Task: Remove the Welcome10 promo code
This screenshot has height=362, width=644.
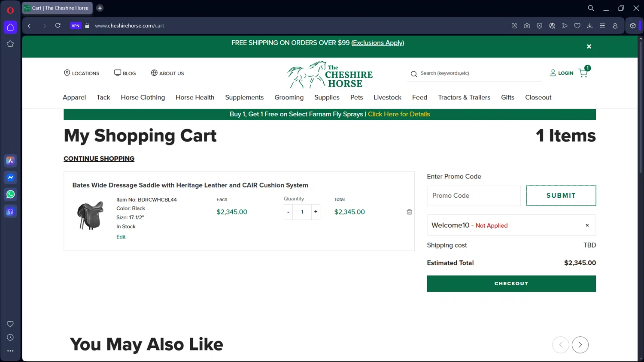Action: [587, 225]
